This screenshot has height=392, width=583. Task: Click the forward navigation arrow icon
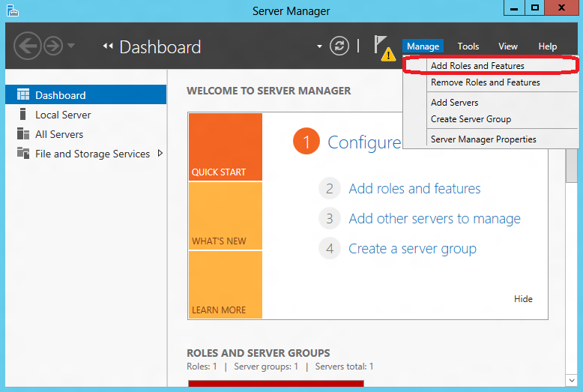(x=52, y=46)
